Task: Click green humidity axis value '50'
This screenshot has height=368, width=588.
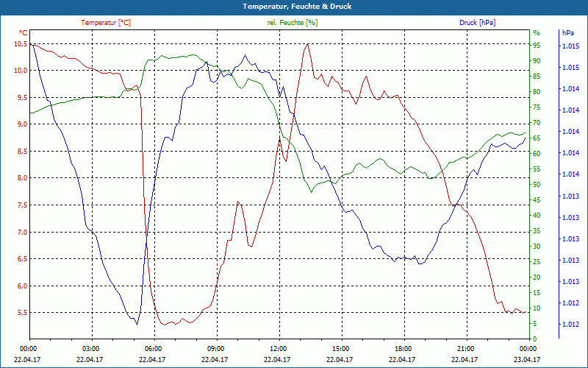Action: pyautogui.click(x=537, y=185)
